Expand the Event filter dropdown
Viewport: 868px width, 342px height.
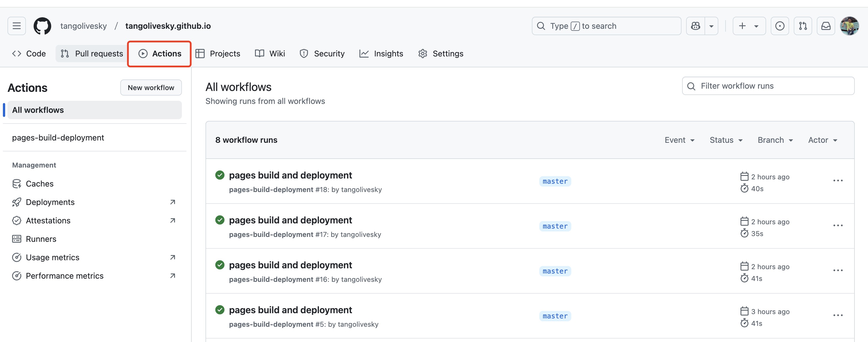[679, 140]
